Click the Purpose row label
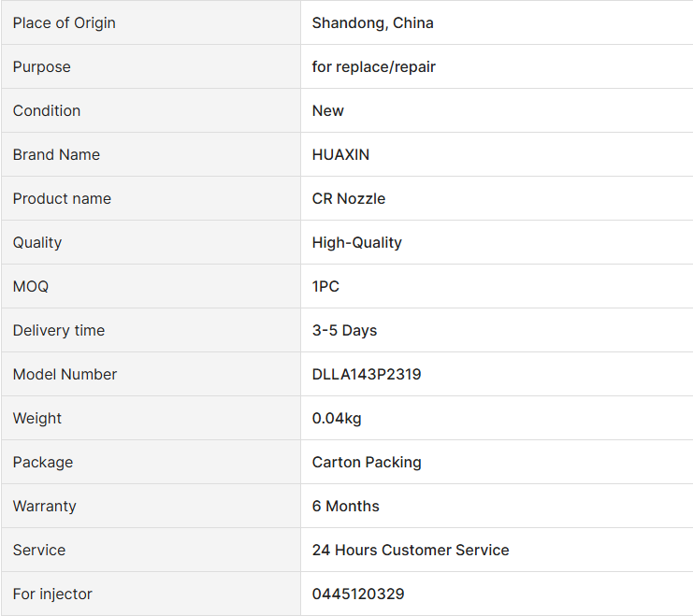693x616 pixels. point(41,66)
